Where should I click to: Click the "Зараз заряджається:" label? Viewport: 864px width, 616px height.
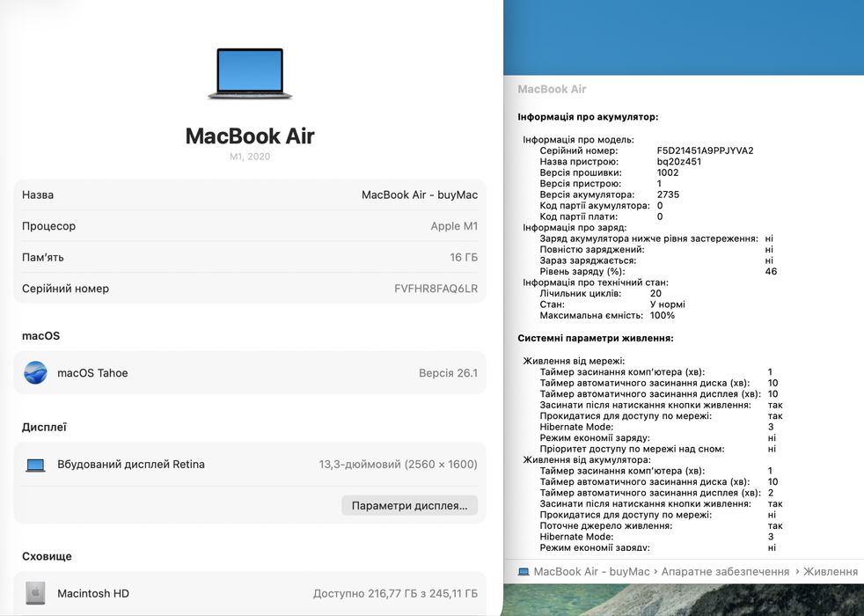pos(588,260)
